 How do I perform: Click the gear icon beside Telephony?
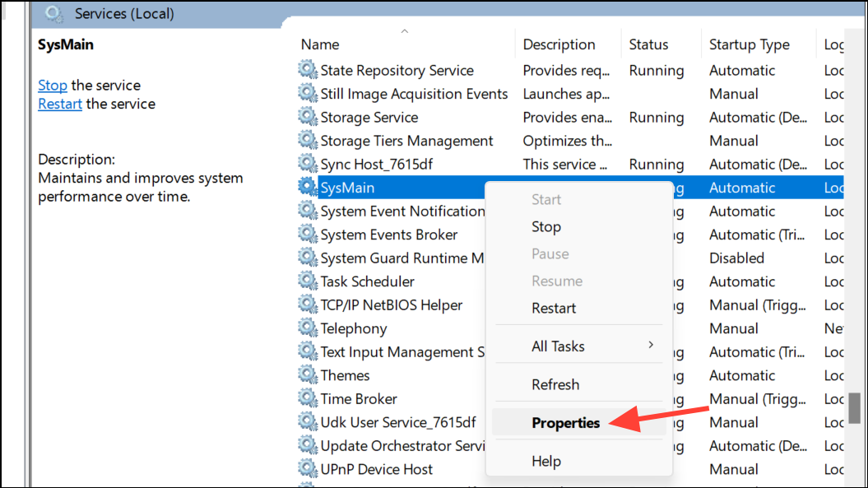pyautogui.click(x=307, y=328)
